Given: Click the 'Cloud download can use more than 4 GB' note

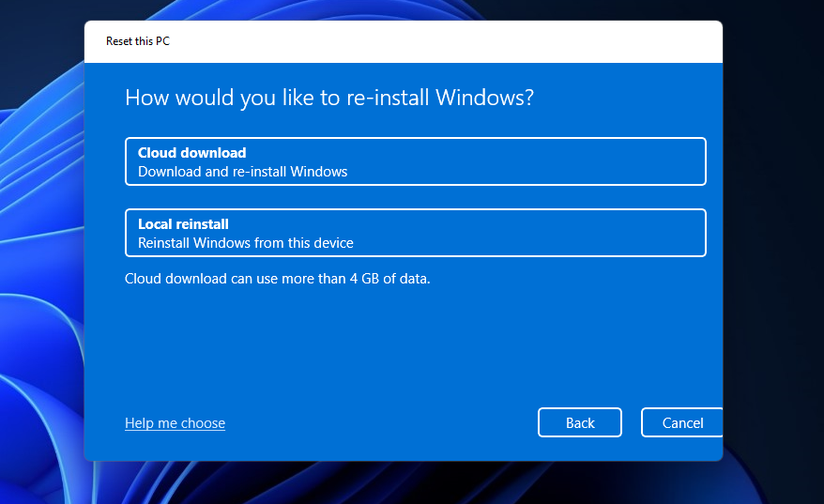Looking at the screenshot, I should [278, 279].
